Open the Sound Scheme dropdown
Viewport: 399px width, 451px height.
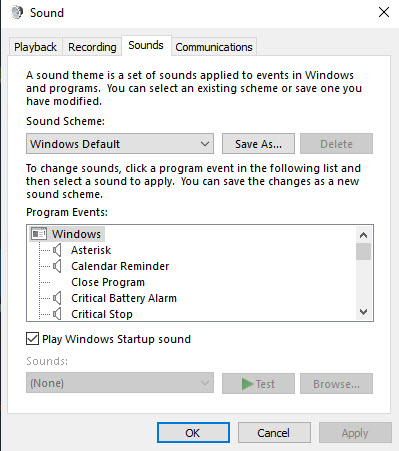coord(120,144)
